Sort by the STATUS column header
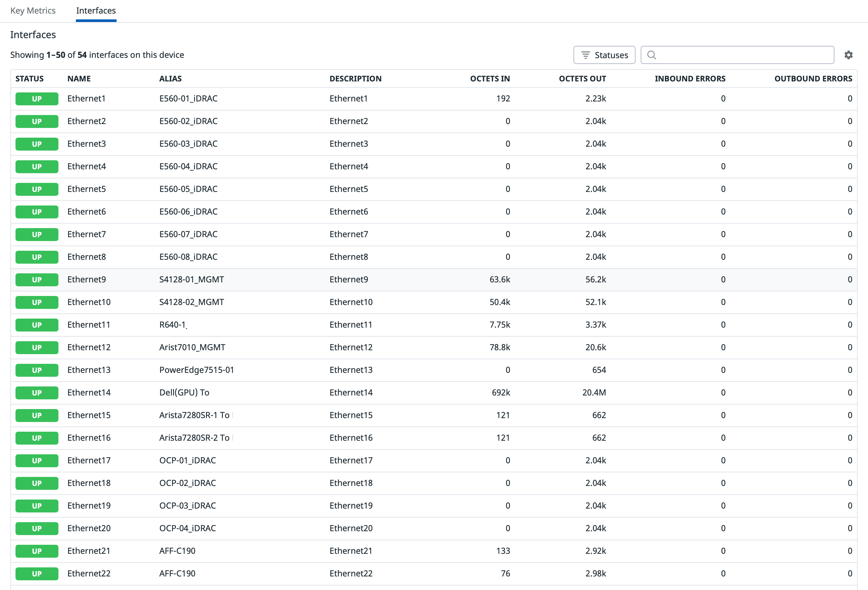The image size is (868, 590). [29, 79]
